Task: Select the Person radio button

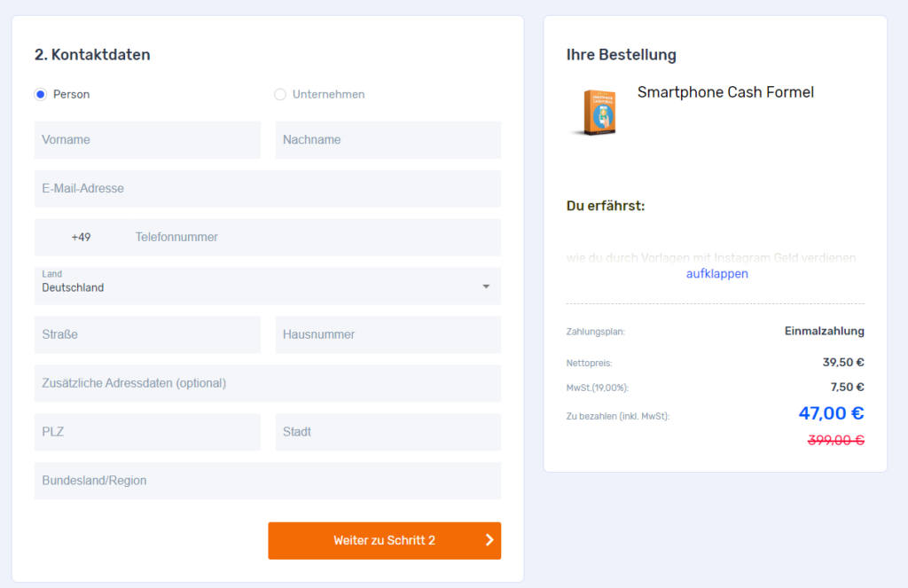Action: point(41,94)
